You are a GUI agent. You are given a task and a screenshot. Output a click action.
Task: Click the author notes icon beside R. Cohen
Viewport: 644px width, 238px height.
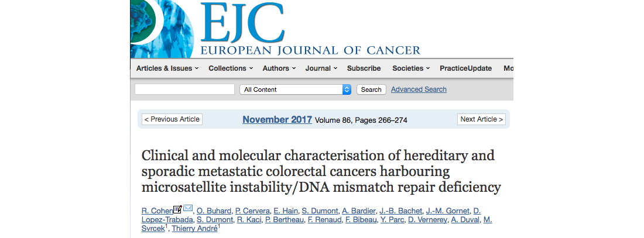177,209
